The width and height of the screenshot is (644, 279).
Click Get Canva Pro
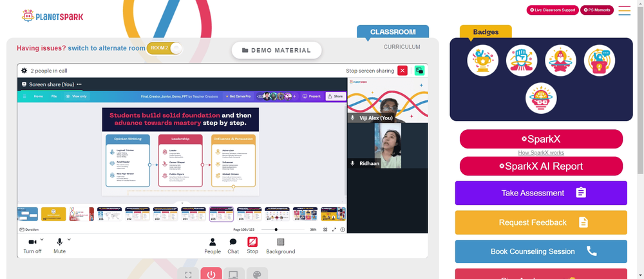(x=238, y=96)
